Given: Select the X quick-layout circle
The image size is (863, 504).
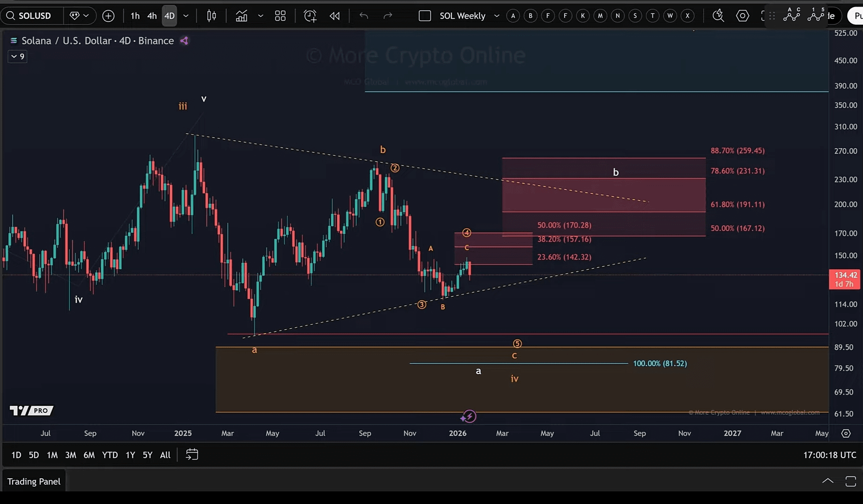Looking at the screenshot, I should click(x=688, y=16).
